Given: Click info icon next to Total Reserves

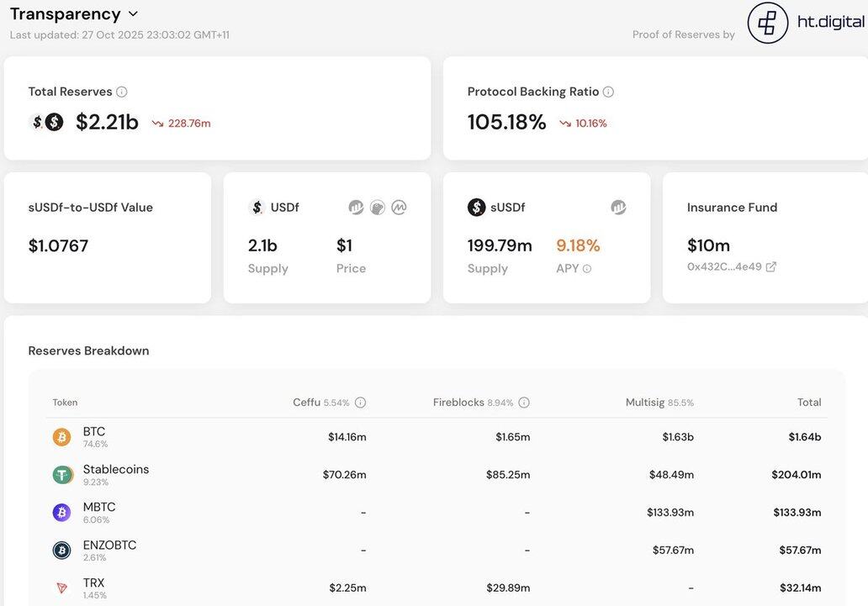Looking at the screenshot, I should click(122, 92).
